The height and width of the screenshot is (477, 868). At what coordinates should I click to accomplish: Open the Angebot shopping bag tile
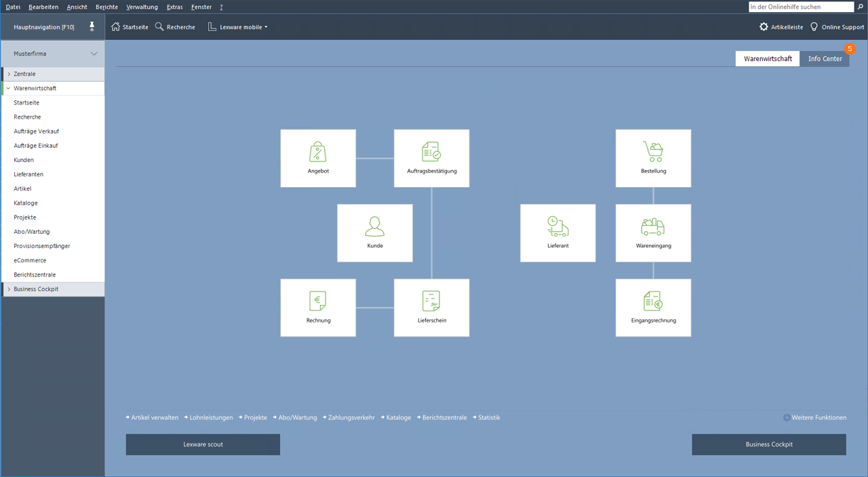click(x=318, y=152)
